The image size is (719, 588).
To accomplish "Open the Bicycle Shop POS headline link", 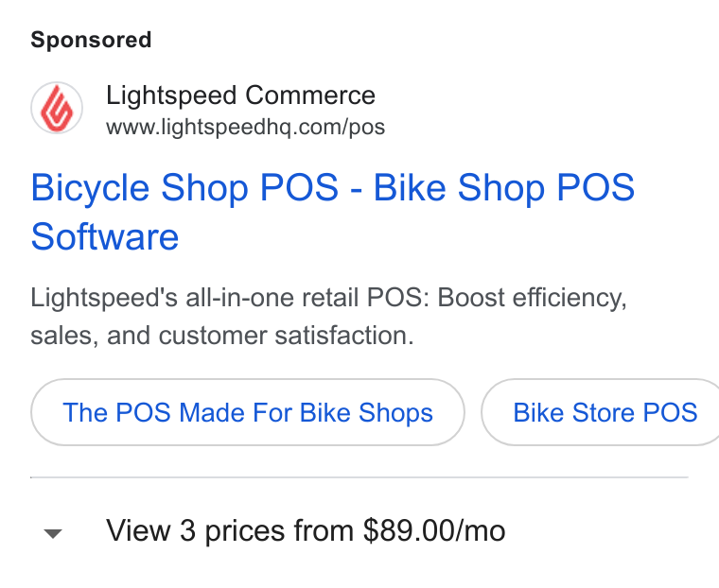I will (x=332, y=212).
